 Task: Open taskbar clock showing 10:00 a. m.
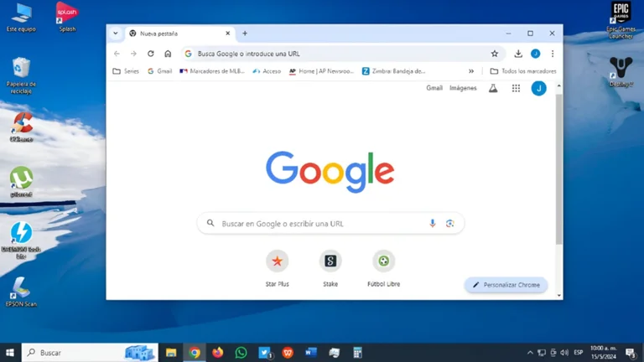pyautogui.click(x=604, y=353)
